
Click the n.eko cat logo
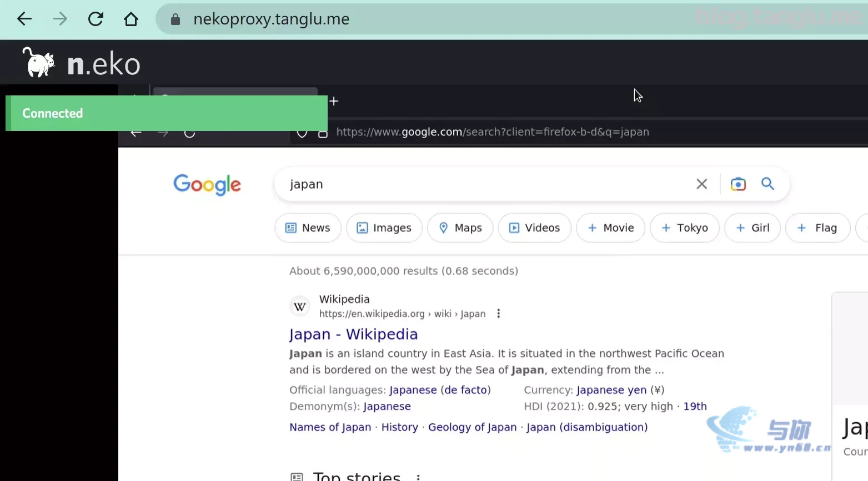click(x=39, y=62)
